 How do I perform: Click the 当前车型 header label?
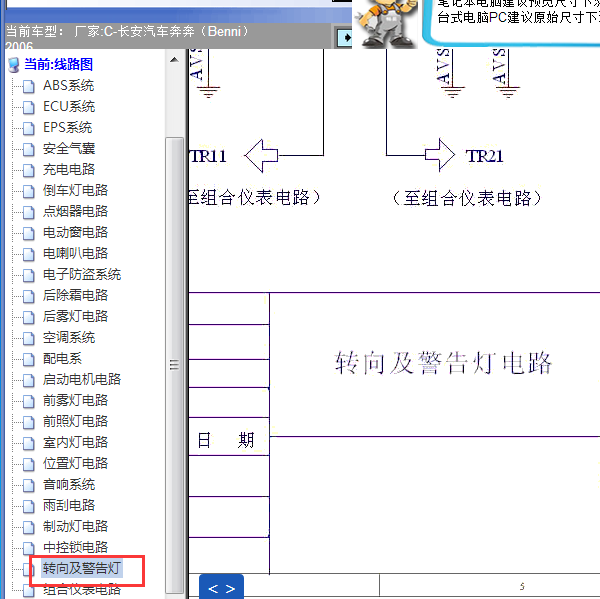35,31
